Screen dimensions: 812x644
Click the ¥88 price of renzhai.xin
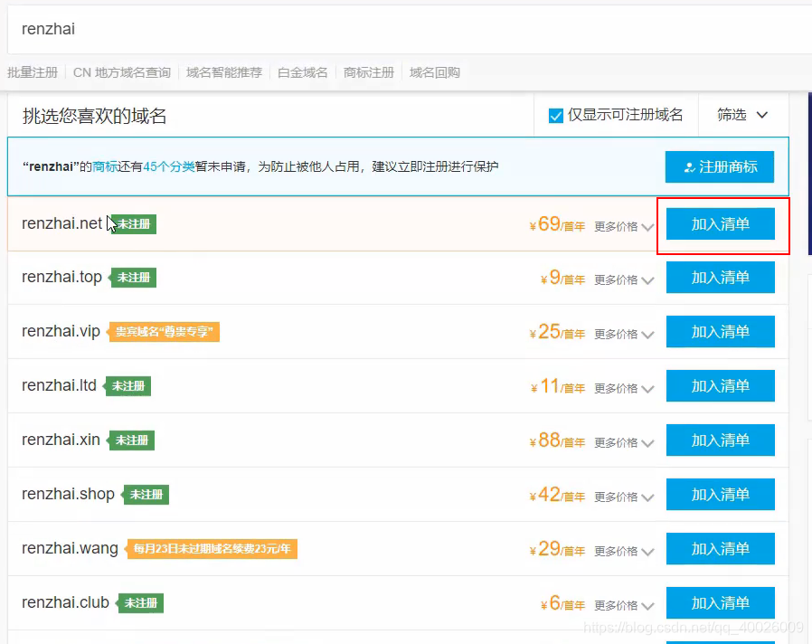[557, 440]
